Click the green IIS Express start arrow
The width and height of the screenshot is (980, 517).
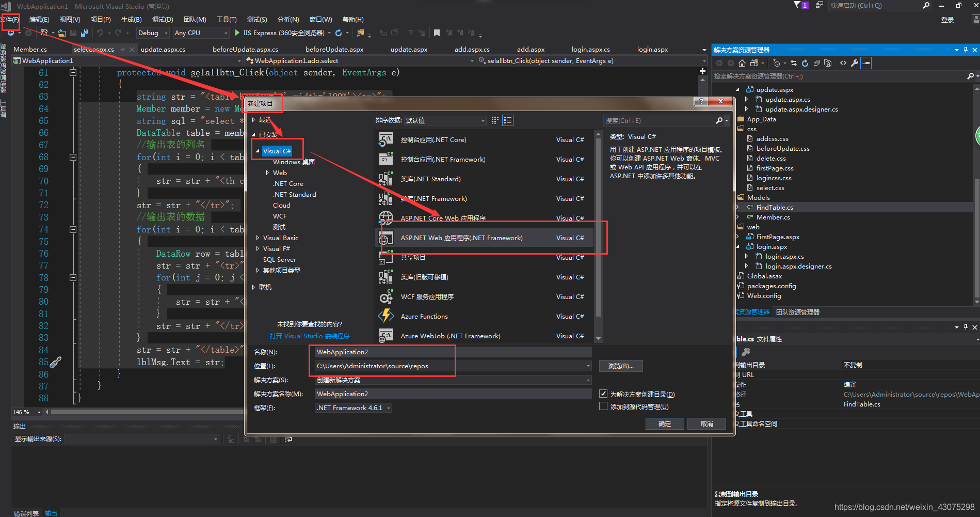(x=237, y=33)
